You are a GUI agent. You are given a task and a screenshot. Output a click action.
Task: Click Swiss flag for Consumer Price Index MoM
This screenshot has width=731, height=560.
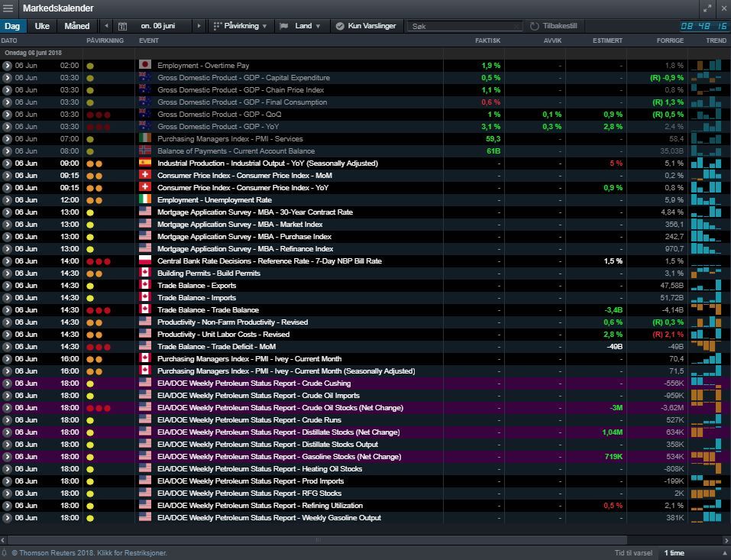pos(145,175)
